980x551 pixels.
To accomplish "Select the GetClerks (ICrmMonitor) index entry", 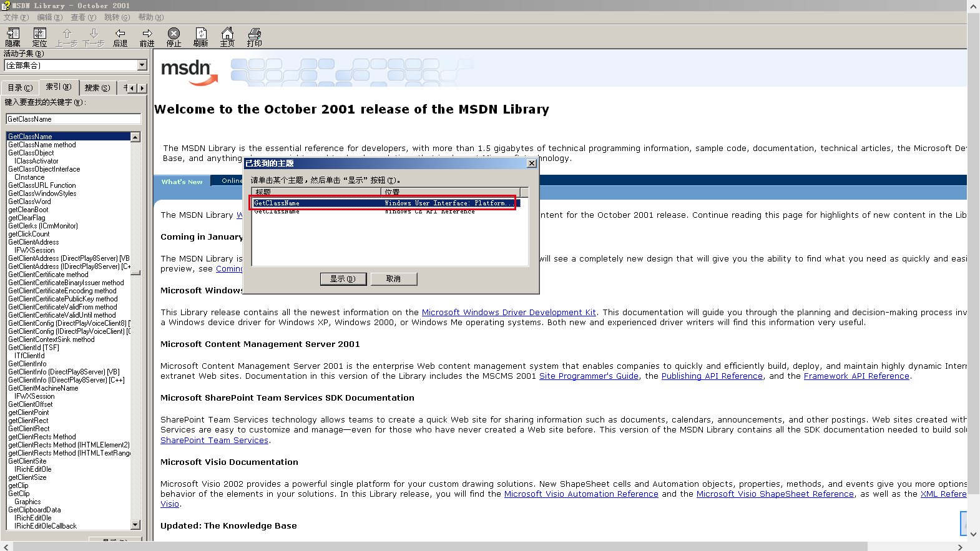I will click(x=43, y=226).
